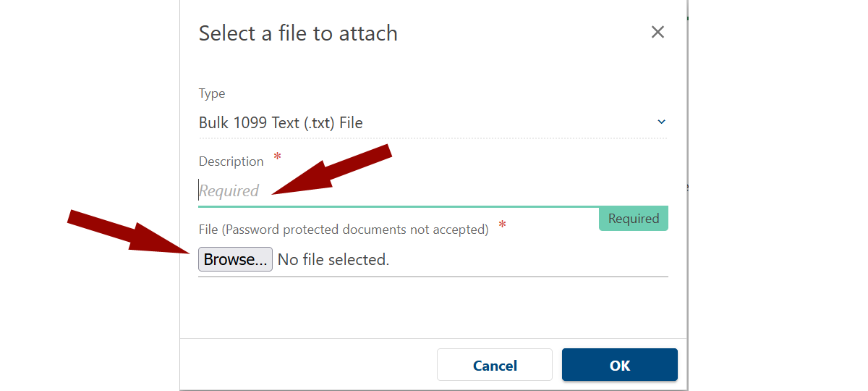Confirm with the OK button
The image size is (868, 391).
coord(619,366)
